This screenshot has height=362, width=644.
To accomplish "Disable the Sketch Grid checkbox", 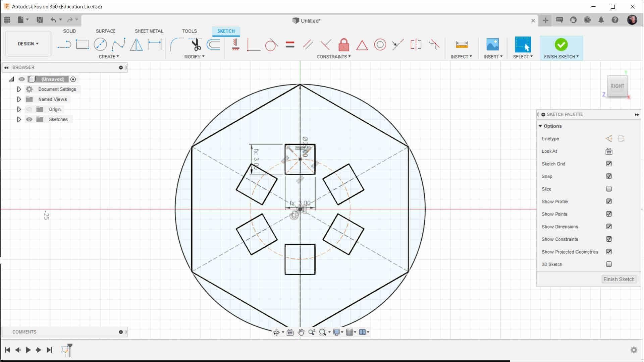I will [609, 164].
